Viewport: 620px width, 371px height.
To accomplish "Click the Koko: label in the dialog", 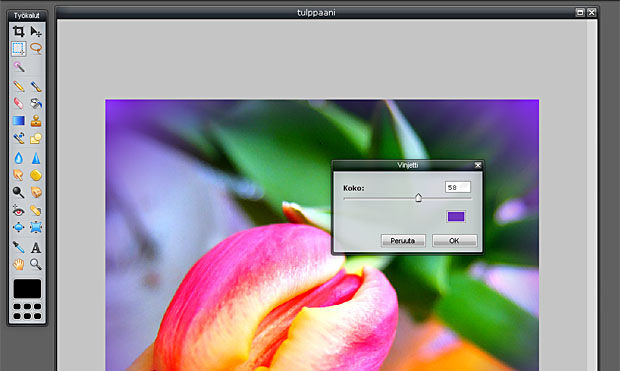I will click(x=354, y=188).
